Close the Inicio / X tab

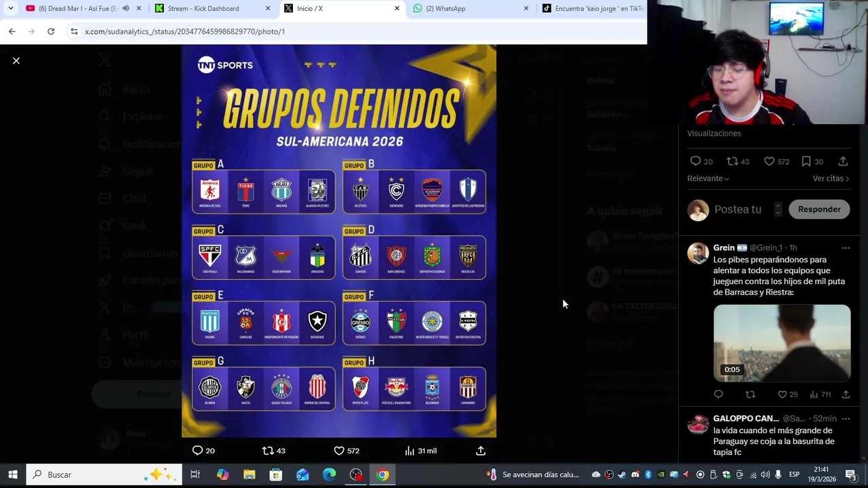397,9
